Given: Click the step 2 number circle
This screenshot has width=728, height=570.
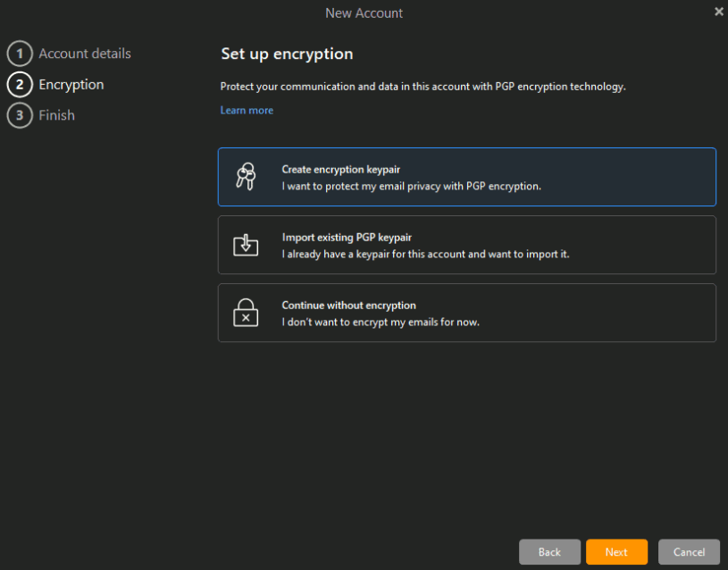Looking at the screenshot, I should [x=19, y=85].
